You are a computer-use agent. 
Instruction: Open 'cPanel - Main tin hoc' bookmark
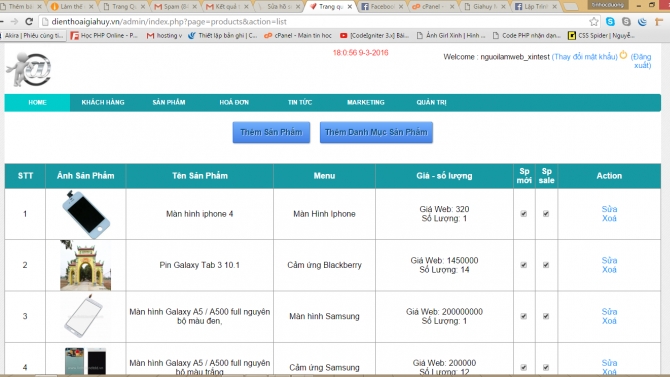pos(298,35)
